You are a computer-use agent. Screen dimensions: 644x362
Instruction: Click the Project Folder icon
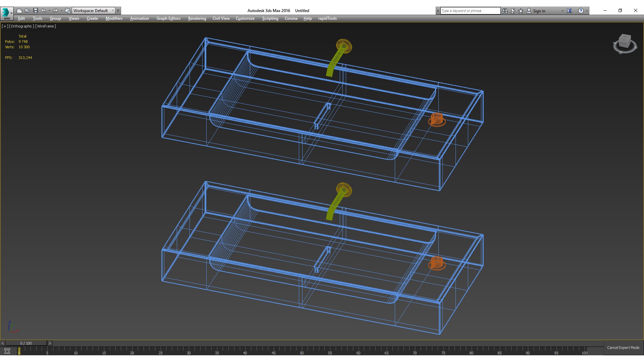click(68, 11)
